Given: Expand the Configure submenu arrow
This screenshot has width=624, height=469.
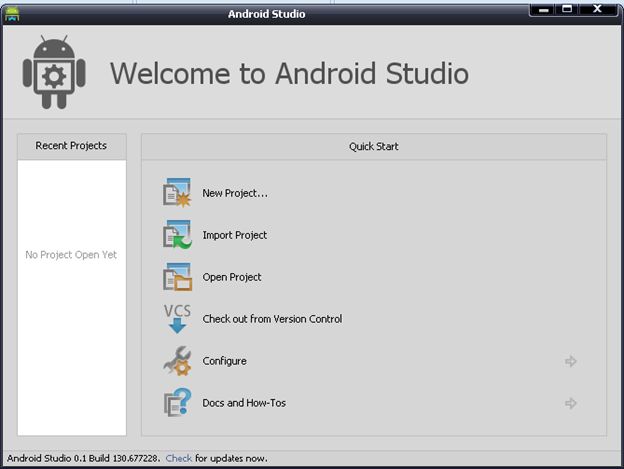Looking at the screenshot, I should click(571, 361).
